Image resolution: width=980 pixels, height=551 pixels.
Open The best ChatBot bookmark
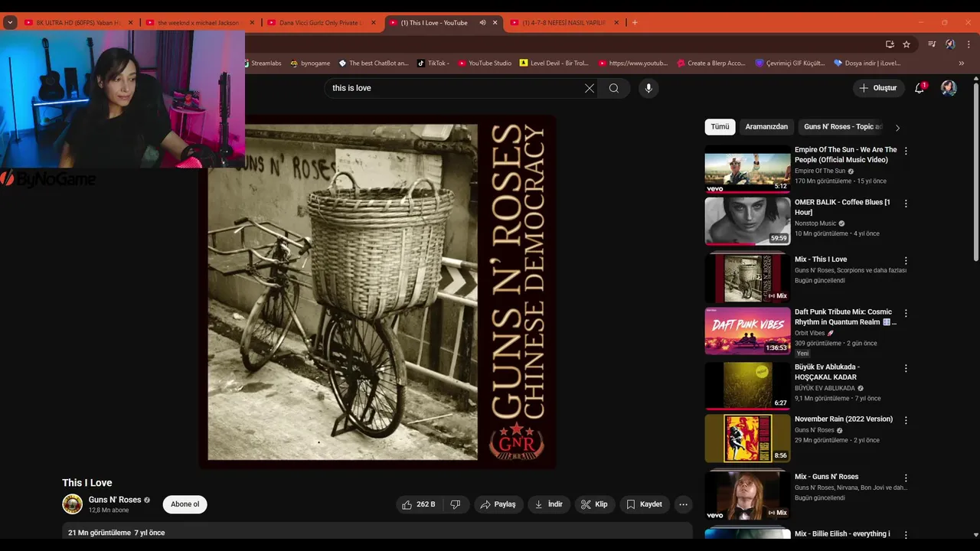pyautogui.click(x=374, y=63)
